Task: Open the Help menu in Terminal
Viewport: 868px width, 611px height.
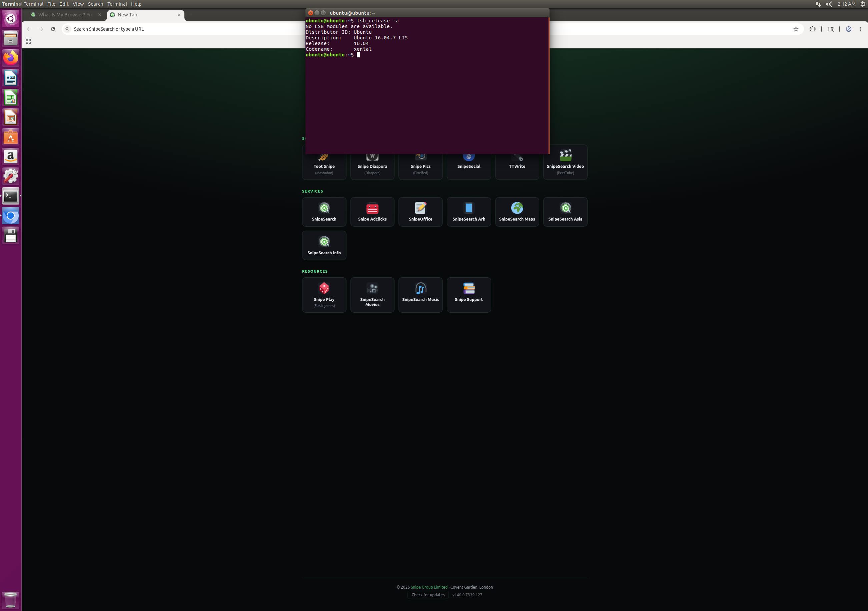Action: point(136,4)
